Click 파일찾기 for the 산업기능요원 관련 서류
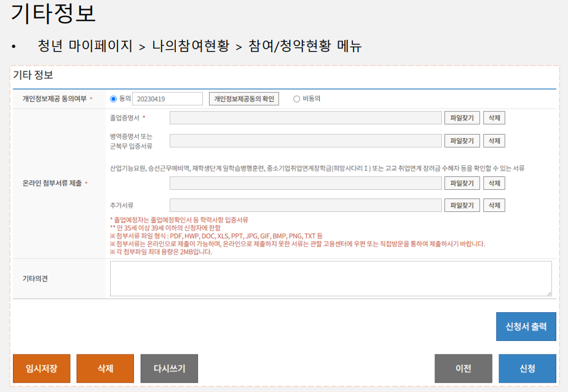The image size is (568, 392). tap(462, 182)
